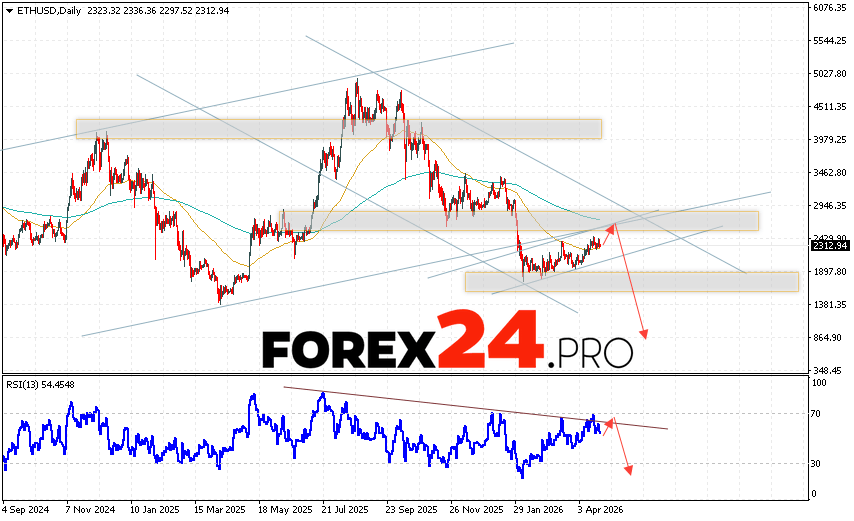
Task: Click the 3 Apr 2026 date label
Action: click(601, 510)
